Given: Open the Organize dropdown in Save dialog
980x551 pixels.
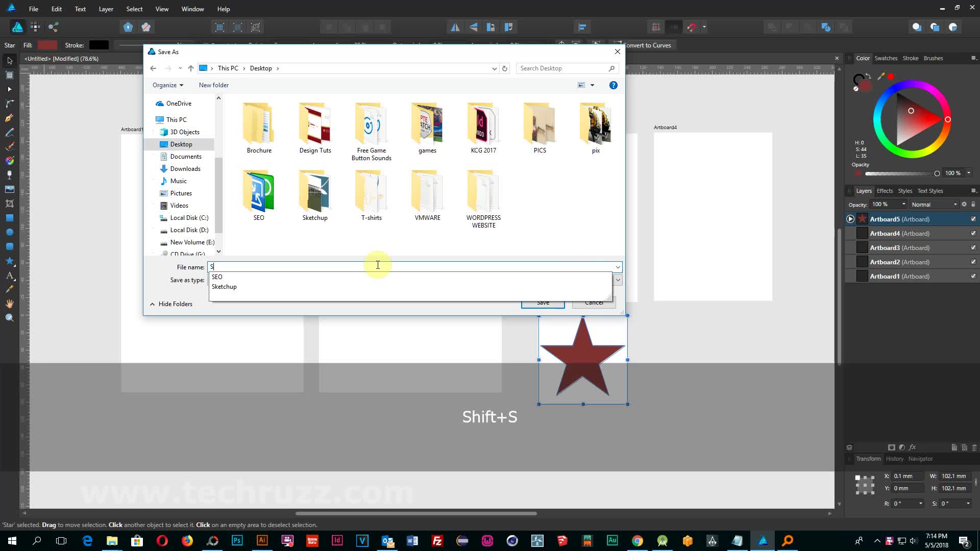Looking at the screenshot, I should pos(168,85).
